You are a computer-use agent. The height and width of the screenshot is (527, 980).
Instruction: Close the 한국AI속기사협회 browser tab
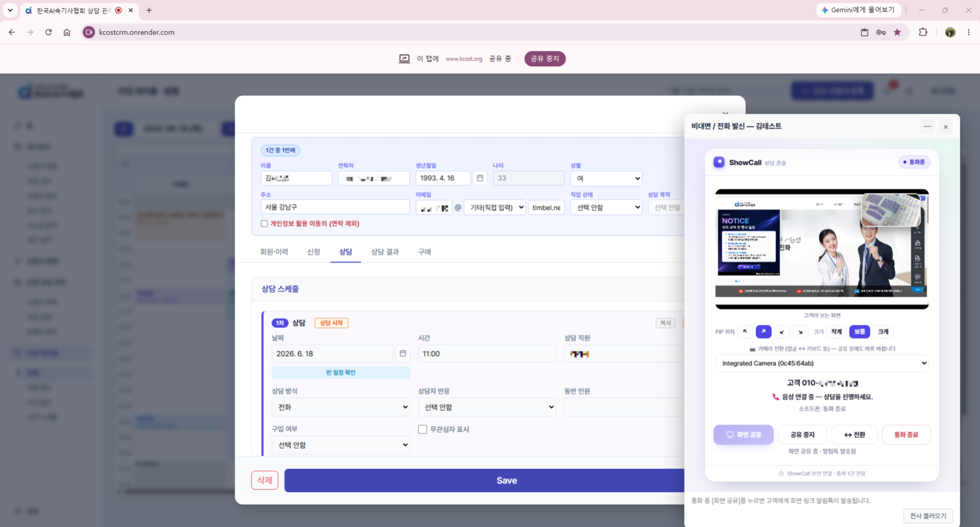[x=130, y=10]
